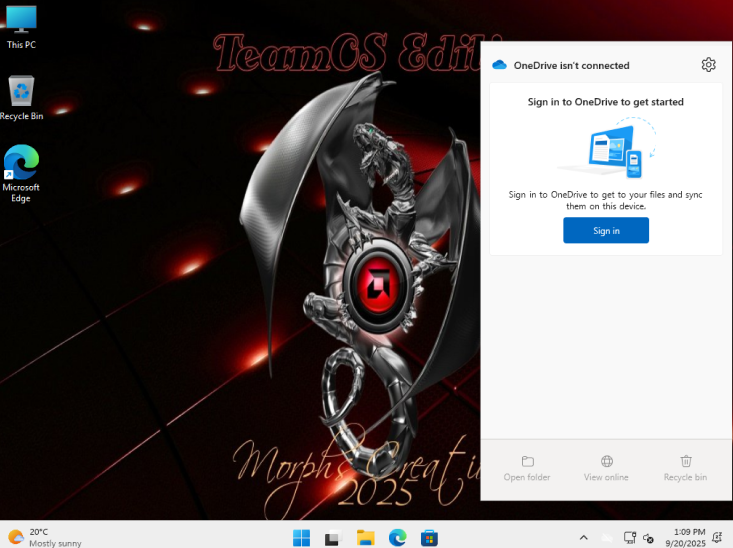The height and width of the screenshot is (548, 733).
Task: Launch File Explorer from taskbar
Action: [x=365, y=538]
